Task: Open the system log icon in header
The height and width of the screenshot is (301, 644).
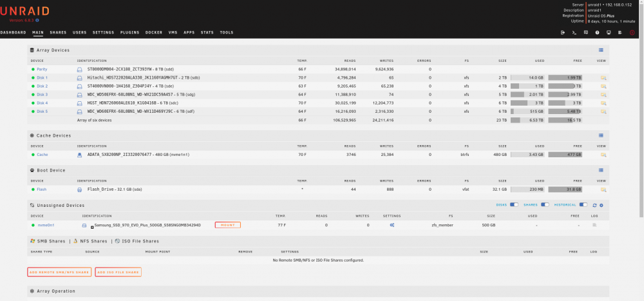Action: coord(620,32)
